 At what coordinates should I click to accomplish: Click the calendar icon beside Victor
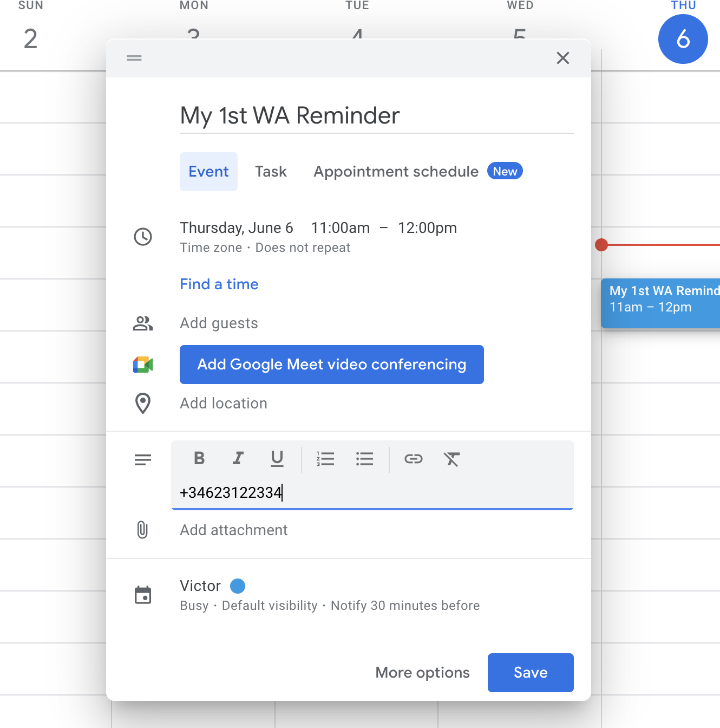click(x=143, y=595)
